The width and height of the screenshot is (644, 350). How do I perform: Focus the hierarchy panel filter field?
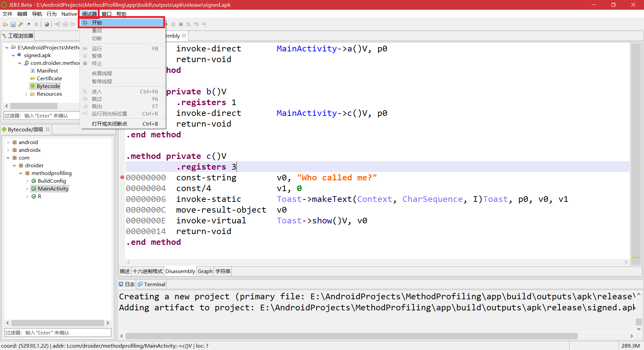57,333
